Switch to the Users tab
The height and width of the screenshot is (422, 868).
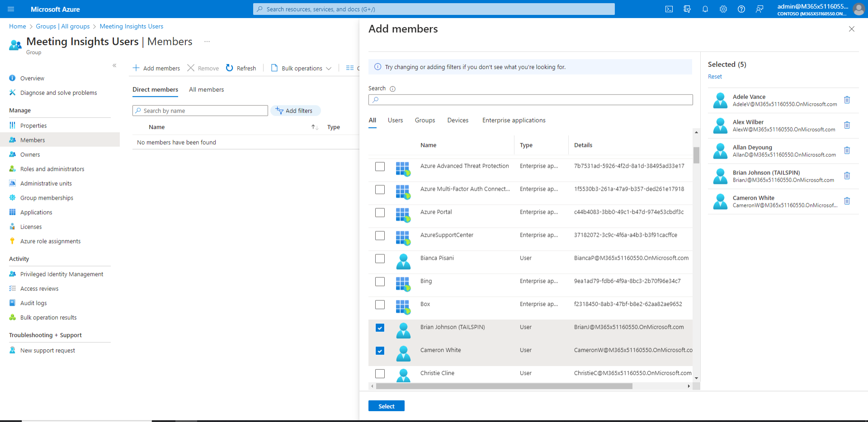[395, 120]
